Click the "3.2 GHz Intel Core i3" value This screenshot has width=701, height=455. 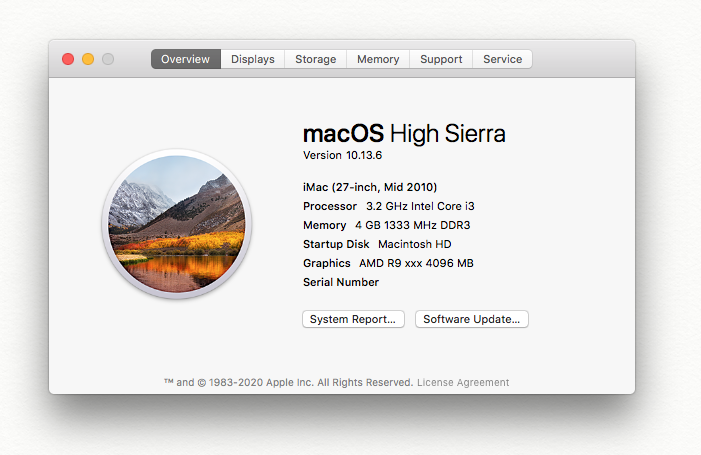click(x=420, y=206)
